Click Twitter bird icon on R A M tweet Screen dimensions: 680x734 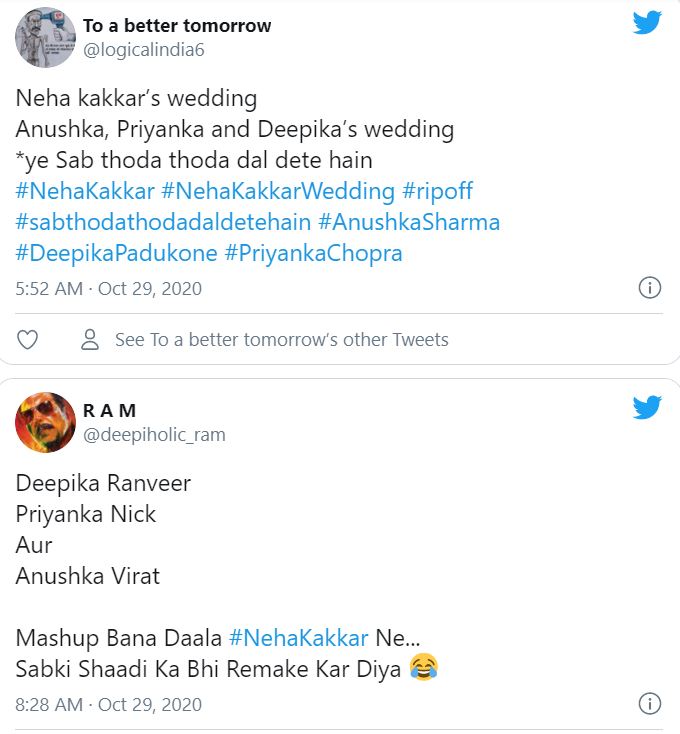647,407
